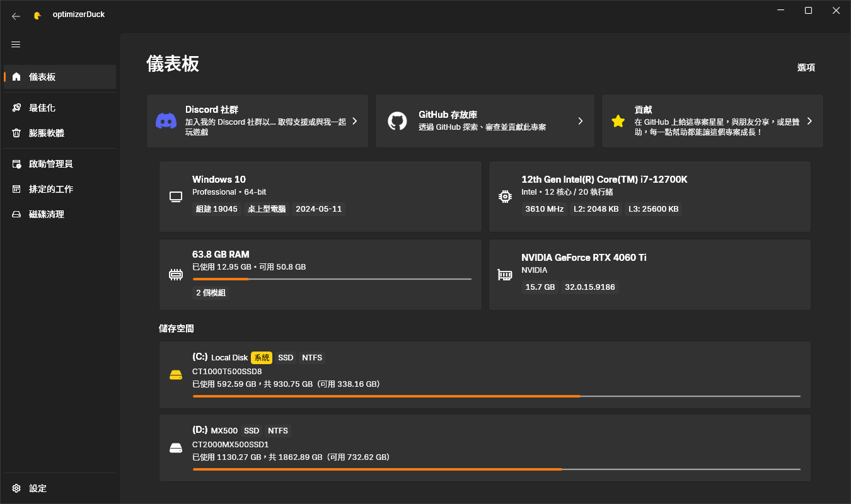Click the L3: 25600 KB tag
Image resolution: width=851 pixels, height=504 pixels.
[x=654, y=209]
